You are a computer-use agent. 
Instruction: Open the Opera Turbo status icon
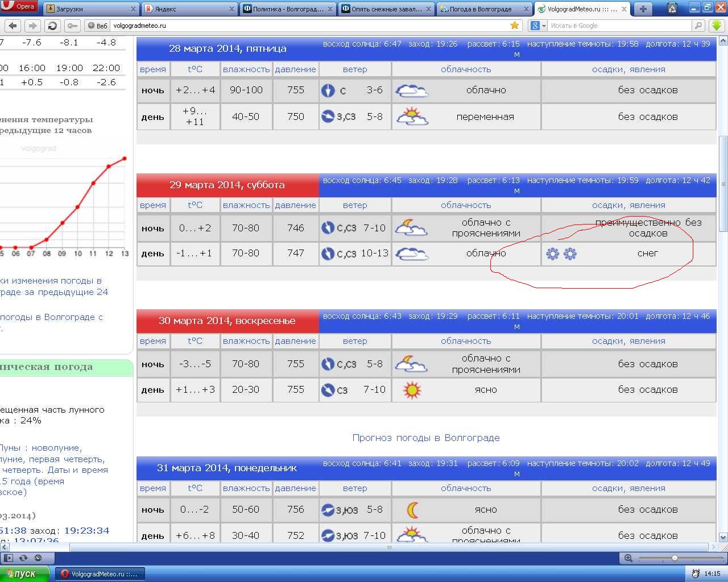coord(38,558)
